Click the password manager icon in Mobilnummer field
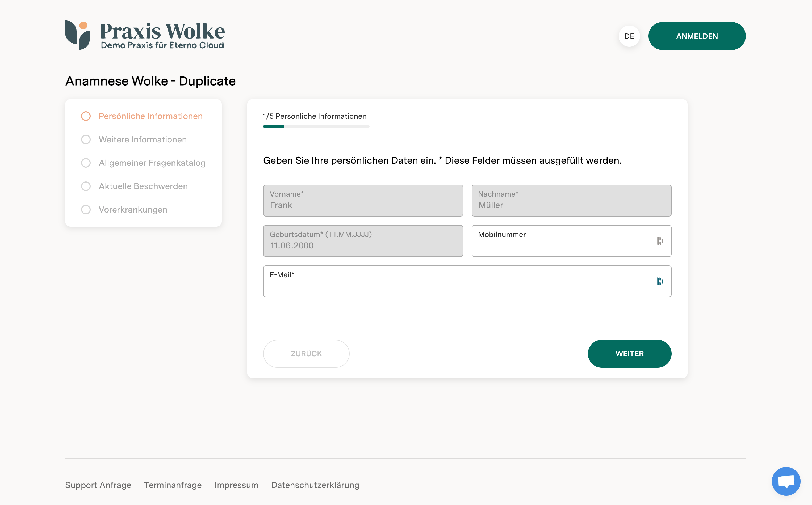812x505 pixels. click(660, 241)
